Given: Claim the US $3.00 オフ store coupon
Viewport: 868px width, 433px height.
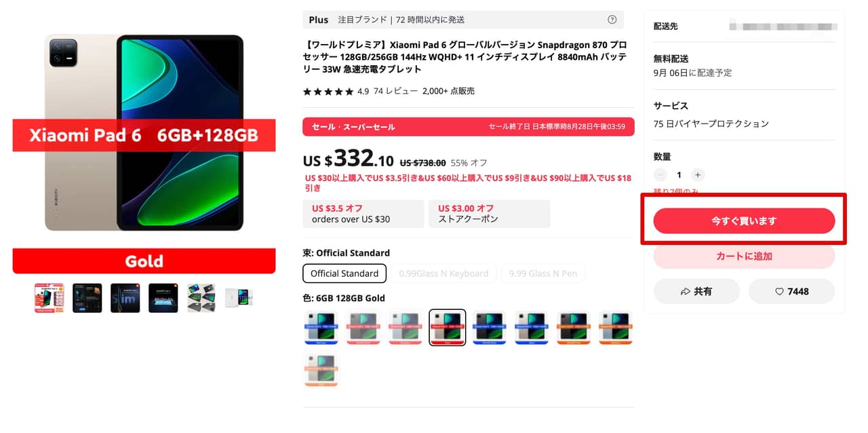Looking at the screenshot, I should click(x=489, y=214).
